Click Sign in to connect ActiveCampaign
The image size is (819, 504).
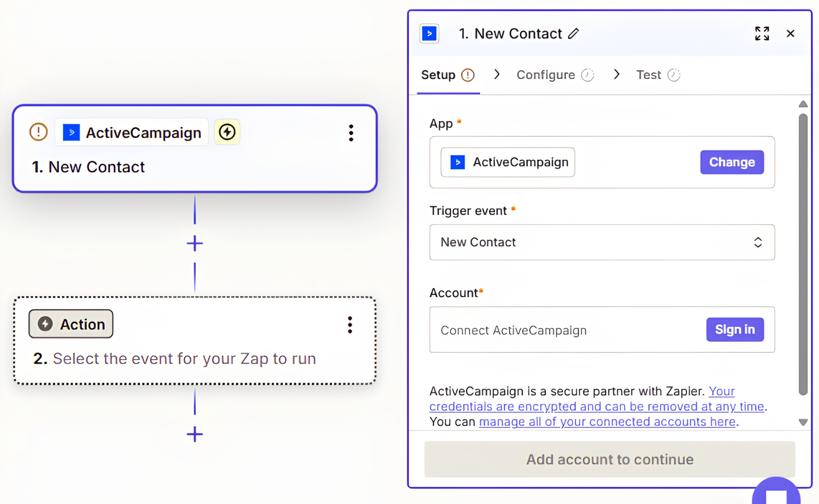(735, 330)
